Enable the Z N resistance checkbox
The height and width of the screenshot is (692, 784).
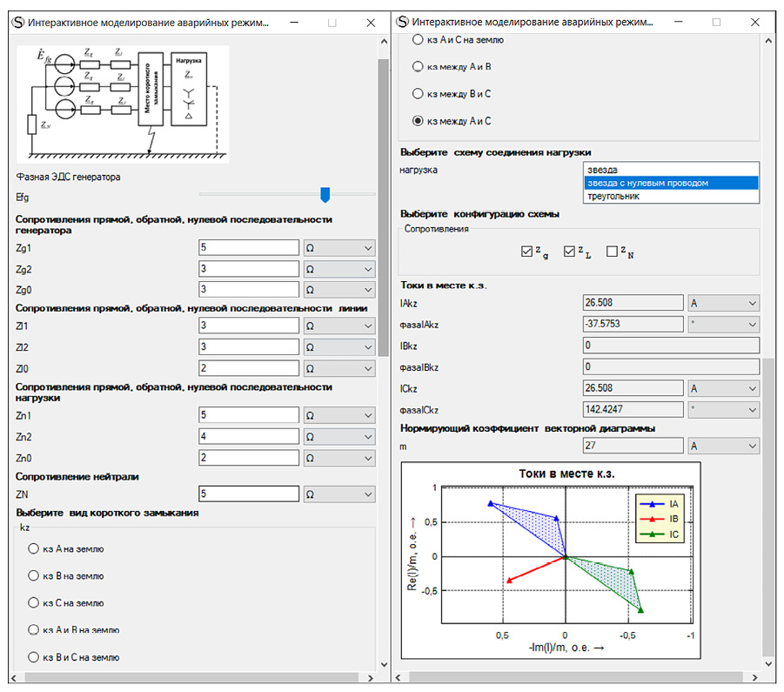click(612, 252)
